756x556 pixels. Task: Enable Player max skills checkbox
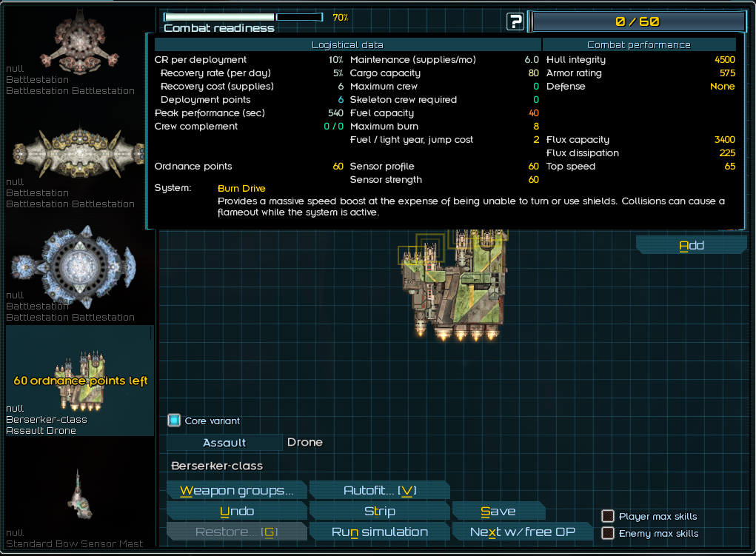(608, 516)
